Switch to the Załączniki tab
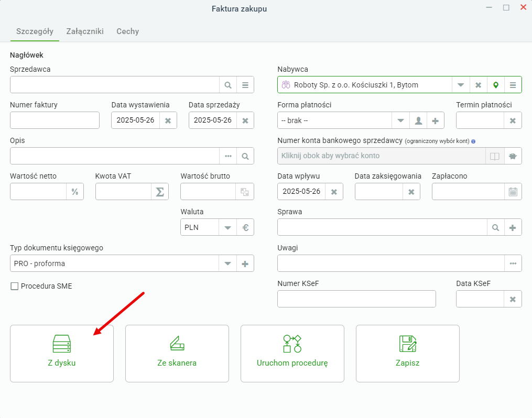Viewport: 532px width, 418px height. pyautogui.click(x=85, y=31)
